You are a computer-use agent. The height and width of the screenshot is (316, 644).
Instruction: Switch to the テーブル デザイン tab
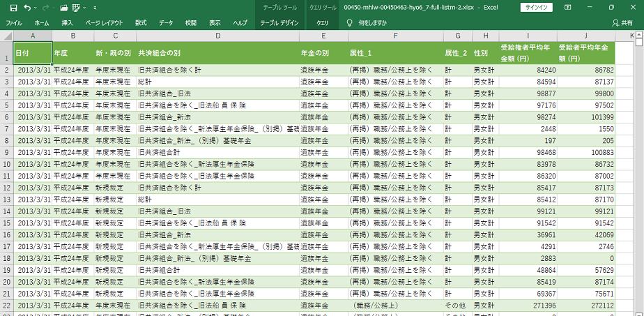(x=279, y=23)
